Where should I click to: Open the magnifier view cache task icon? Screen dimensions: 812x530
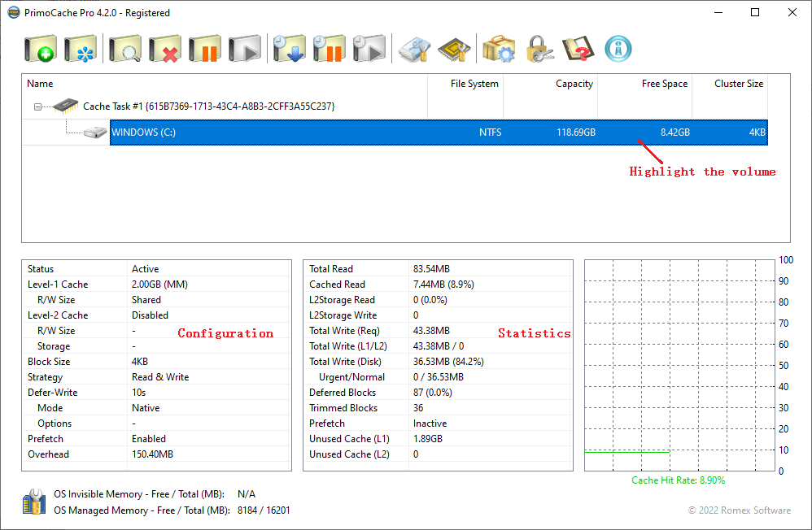click(124, 49)
